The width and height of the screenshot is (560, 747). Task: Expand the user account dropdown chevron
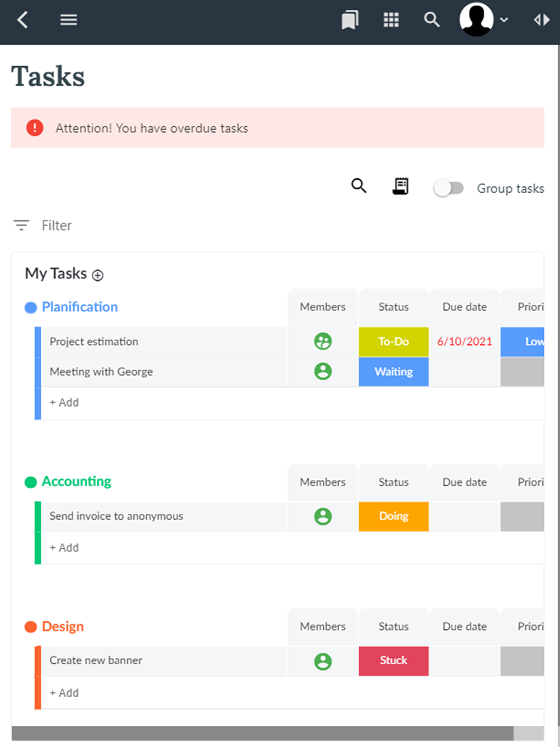[504, 20]
